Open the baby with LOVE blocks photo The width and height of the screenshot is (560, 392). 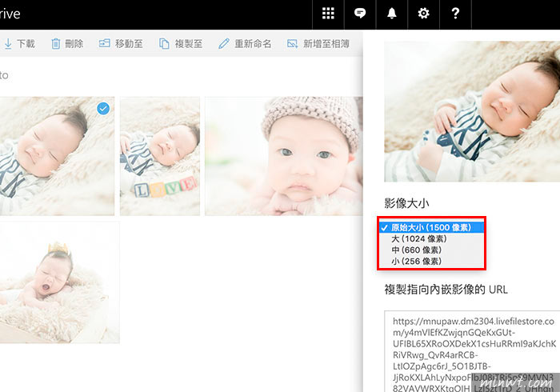coord(160,156)
